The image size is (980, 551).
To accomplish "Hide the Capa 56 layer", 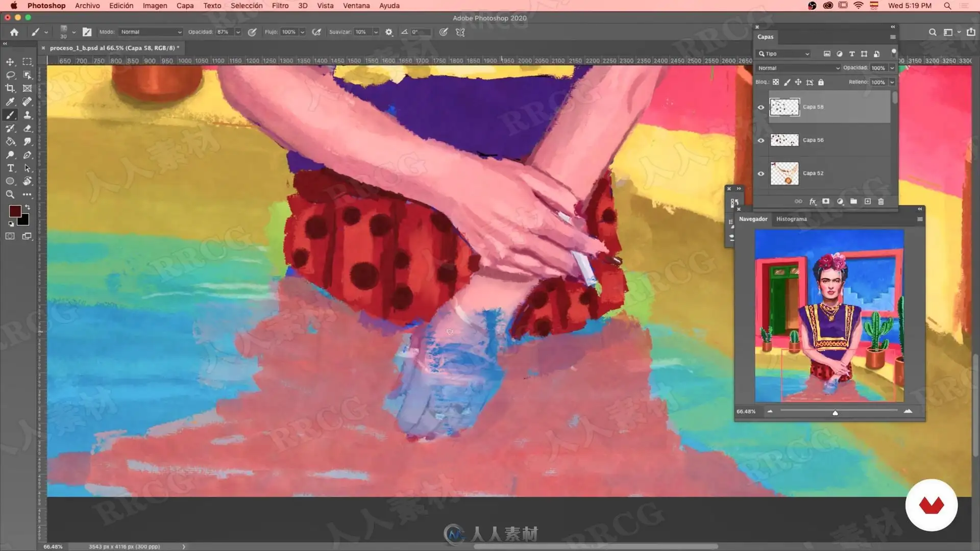I will click(x=761, y=140).
